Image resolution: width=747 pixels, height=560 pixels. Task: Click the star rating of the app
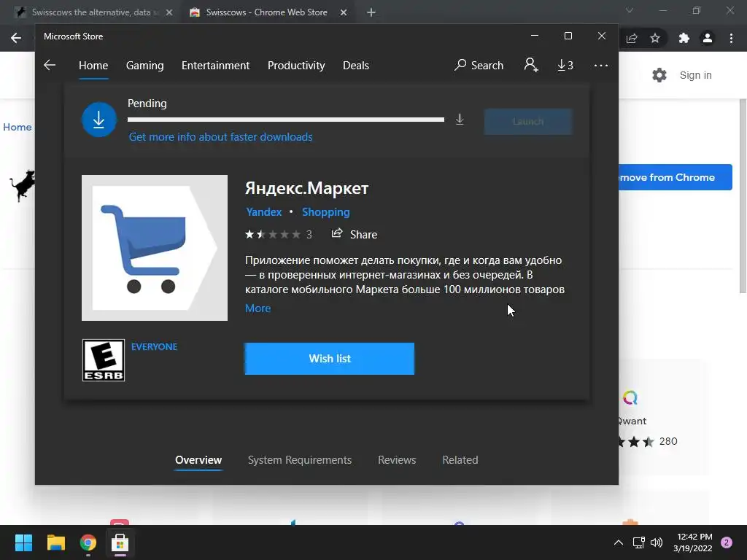pyautogui.click(x=273, y=234)
